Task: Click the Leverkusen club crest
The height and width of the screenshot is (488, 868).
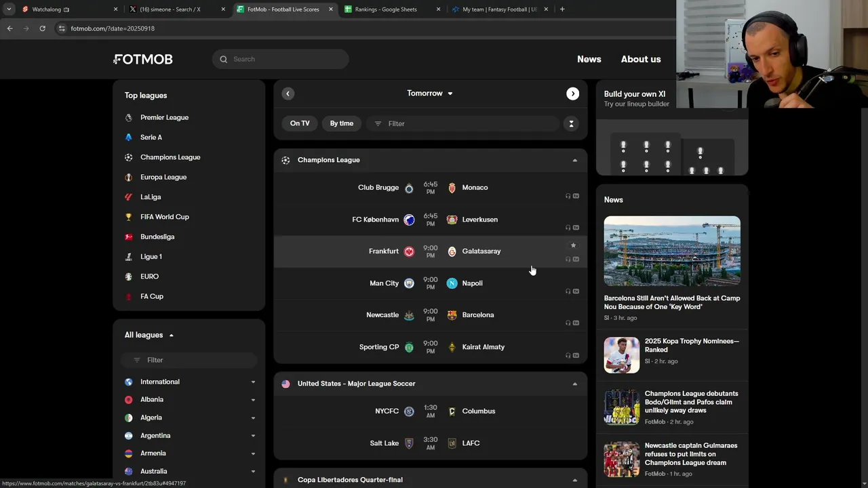Action: click(452, 220)
